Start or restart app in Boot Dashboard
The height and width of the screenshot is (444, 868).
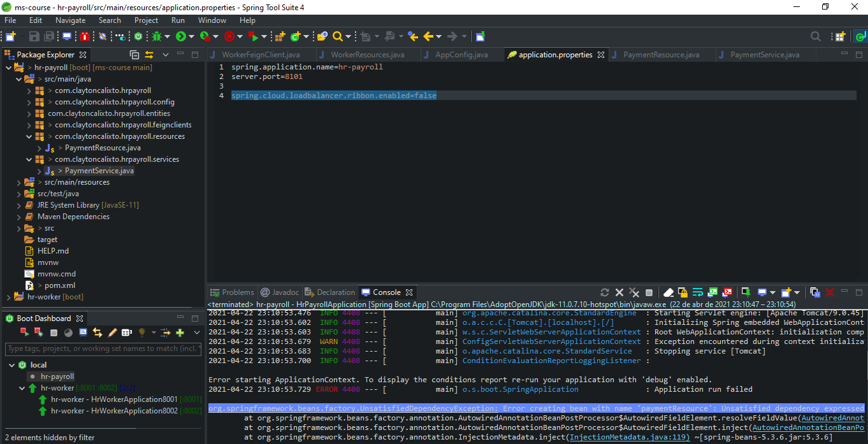(24, 333)
